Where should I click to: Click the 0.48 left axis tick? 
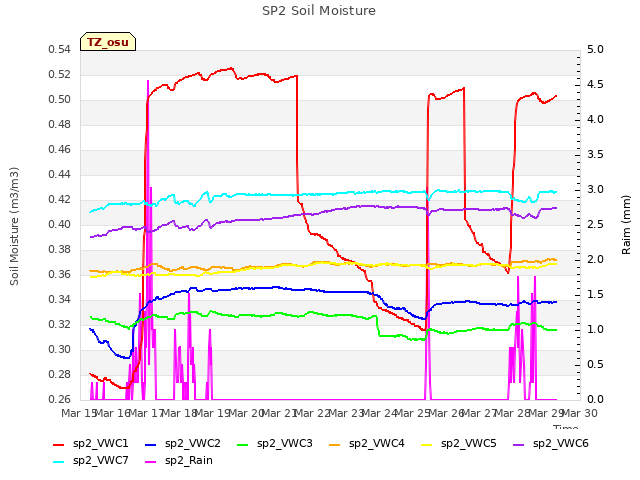pyautogui.click(x=60, y=124)
